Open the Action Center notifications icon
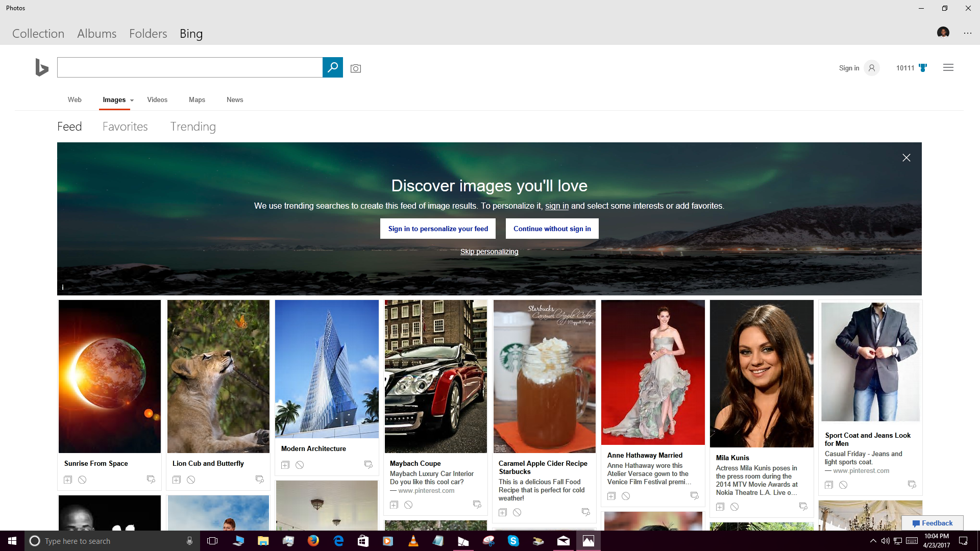 click(x=963, y=541)
